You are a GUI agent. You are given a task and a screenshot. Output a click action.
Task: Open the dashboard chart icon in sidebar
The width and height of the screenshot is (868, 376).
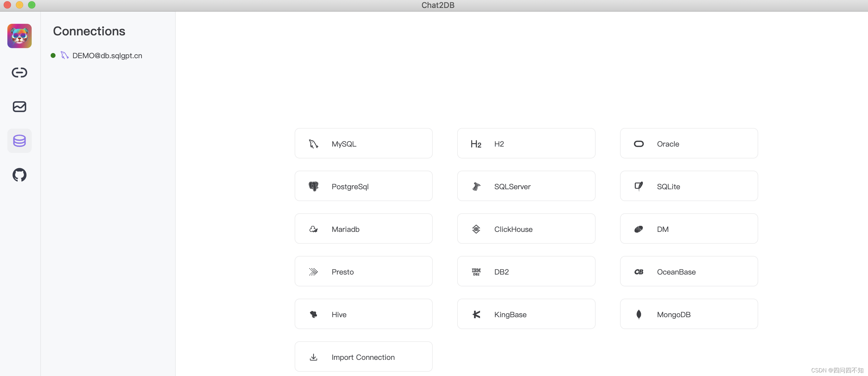(x=20, y=107)
